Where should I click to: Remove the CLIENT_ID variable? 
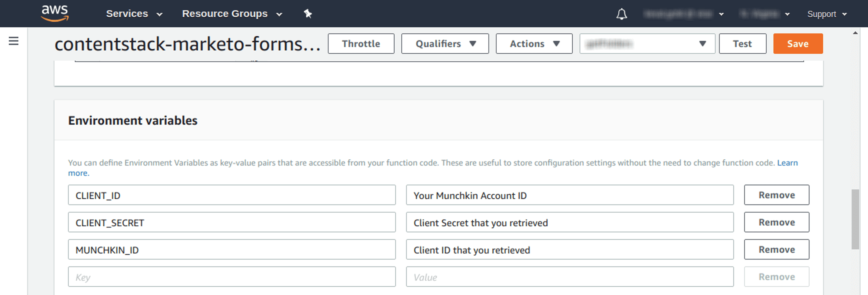coord(776,195)
